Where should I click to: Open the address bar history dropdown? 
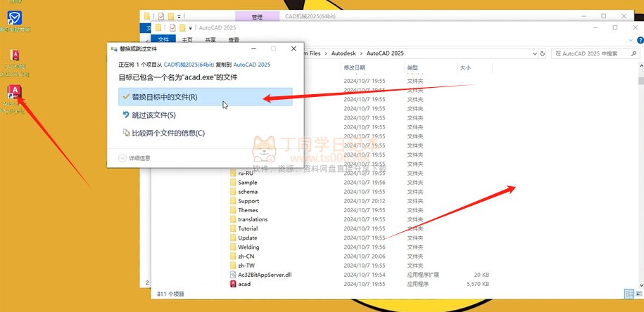click(x=534, y=53)
